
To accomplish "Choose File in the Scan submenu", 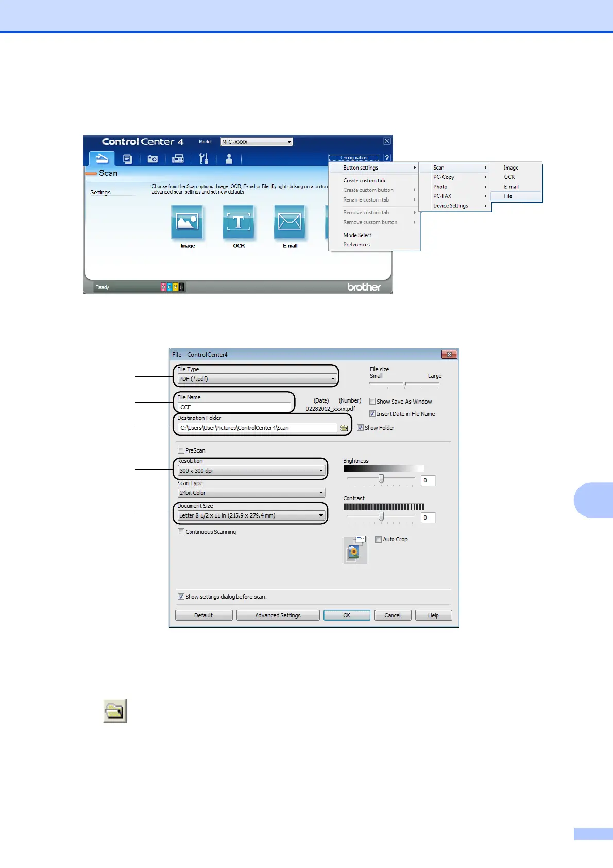I will coord(516,196).
